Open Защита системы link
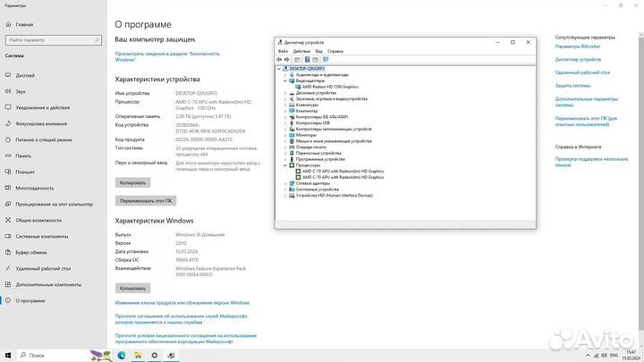 click(573, 86)
